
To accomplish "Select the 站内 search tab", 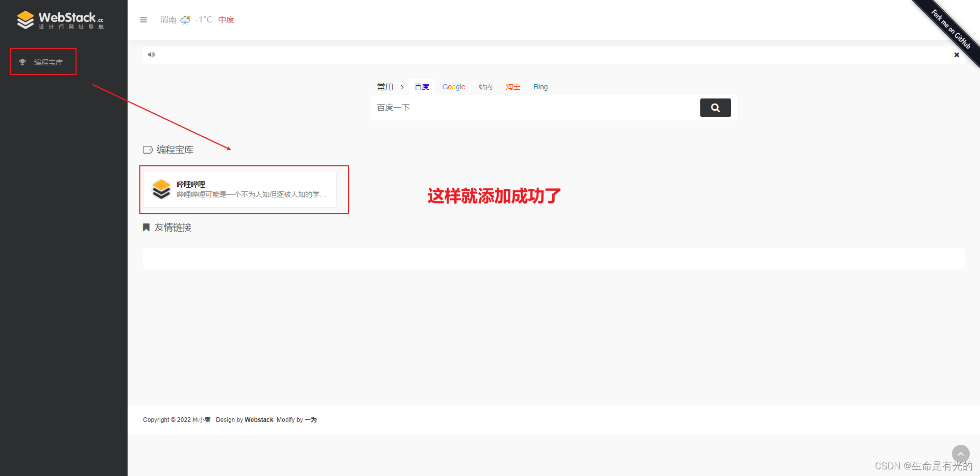I will (x=485, y=87).
